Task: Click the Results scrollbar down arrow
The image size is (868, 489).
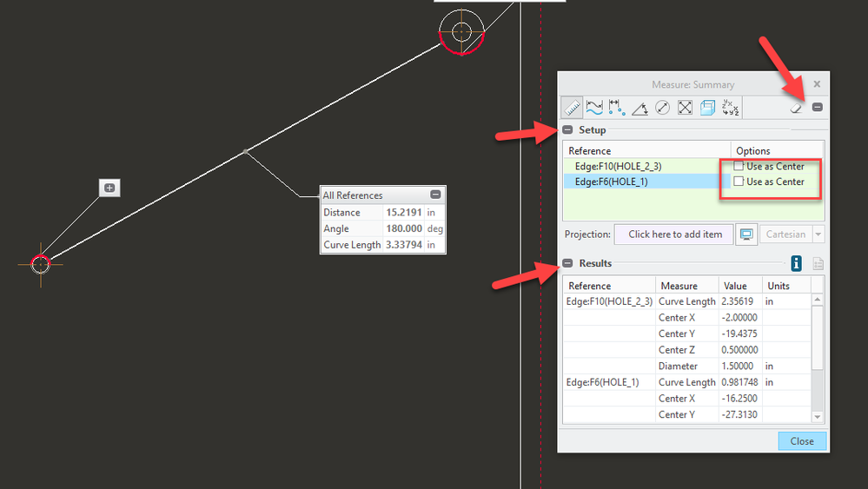Action: [x=817, y=417]
